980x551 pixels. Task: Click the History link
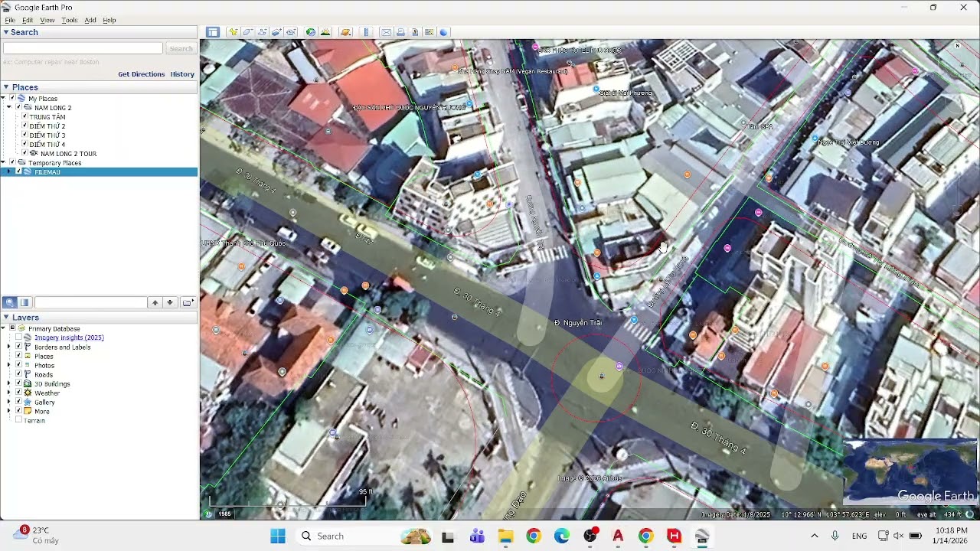click(x=182, y=74)
